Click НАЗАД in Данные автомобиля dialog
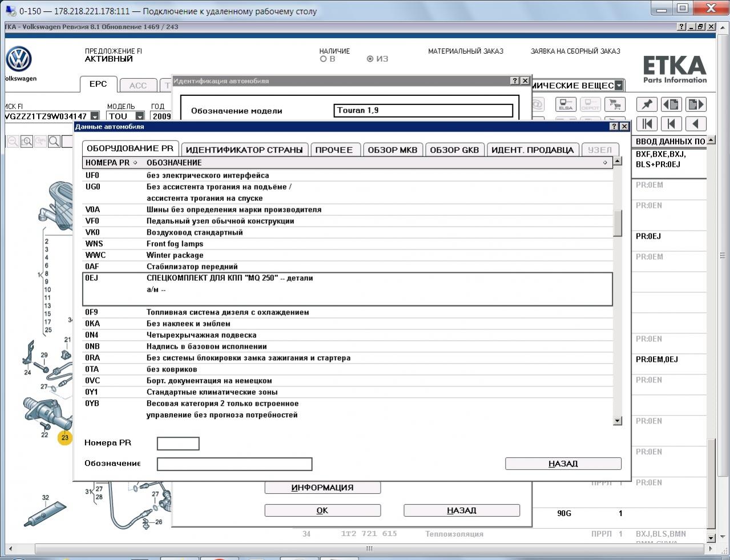 pyautogui.click(x=563, y=464)
